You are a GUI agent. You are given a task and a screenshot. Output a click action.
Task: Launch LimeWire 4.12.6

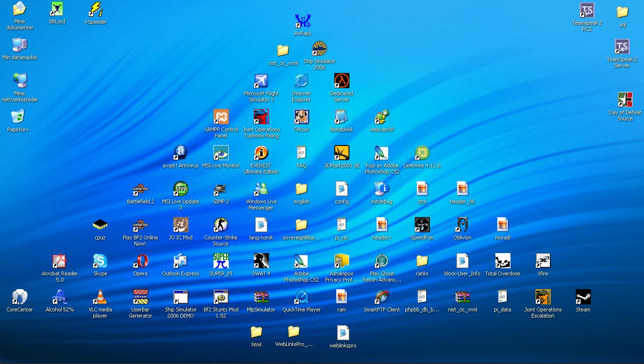pyautogui.click(x=422, y=153)
